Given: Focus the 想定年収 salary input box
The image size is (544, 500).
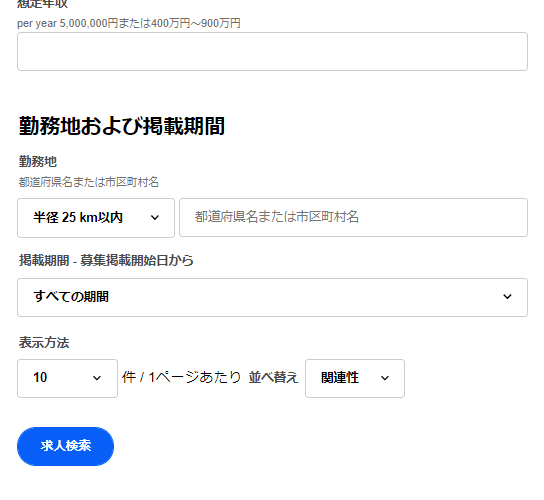Looking at the screenshot, I should 272,52.
